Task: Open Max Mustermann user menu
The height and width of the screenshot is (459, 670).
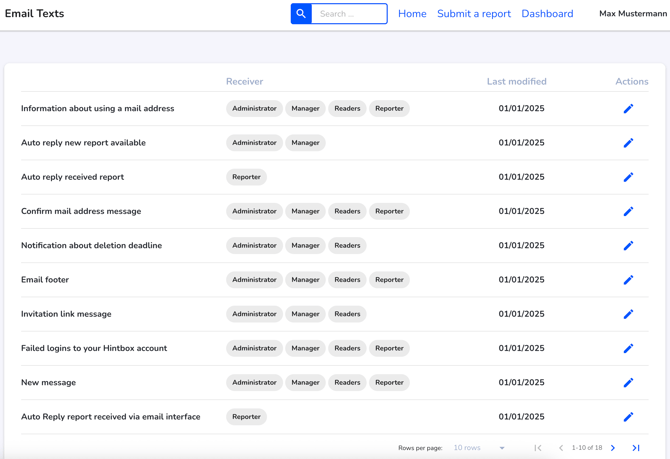Action: [x=633, y=14]
